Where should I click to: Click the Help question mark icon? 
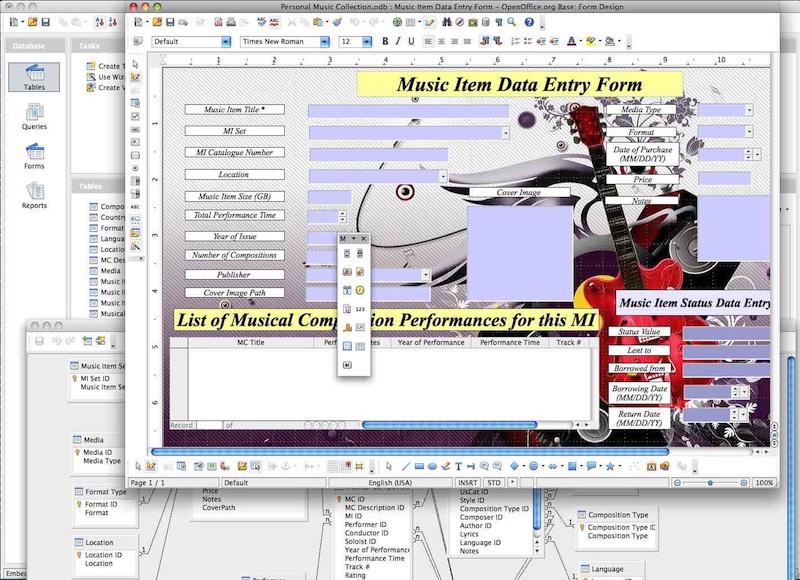529,22
